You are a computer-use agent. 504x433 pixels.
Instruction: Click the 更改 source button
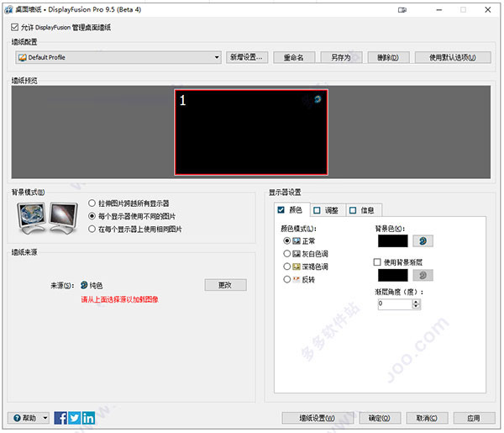pos(226,285)
